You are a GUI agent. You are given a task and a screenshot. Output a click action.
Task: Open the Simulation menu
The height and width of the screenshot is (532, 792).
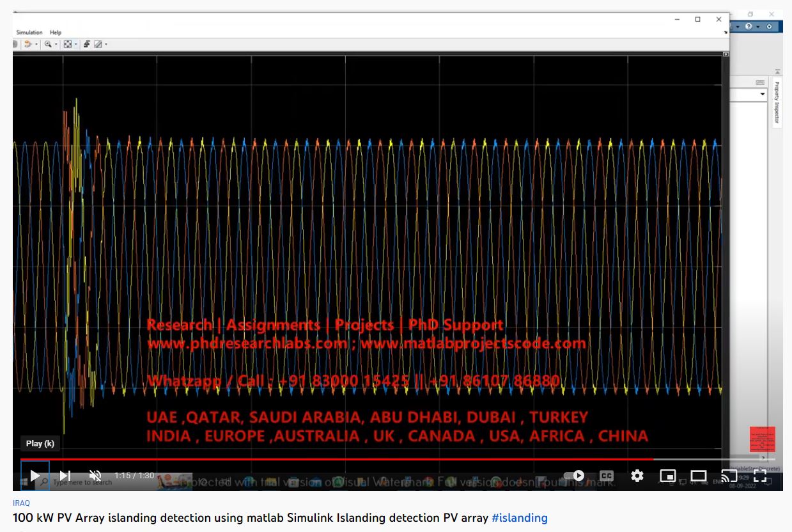click(x=29, y=33)
